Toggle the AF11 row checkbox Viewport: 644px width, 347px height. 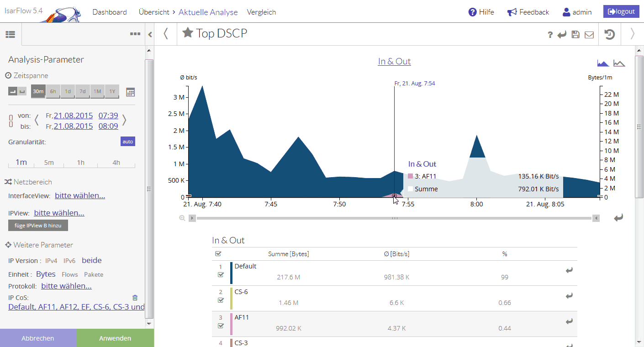(221, 326)
